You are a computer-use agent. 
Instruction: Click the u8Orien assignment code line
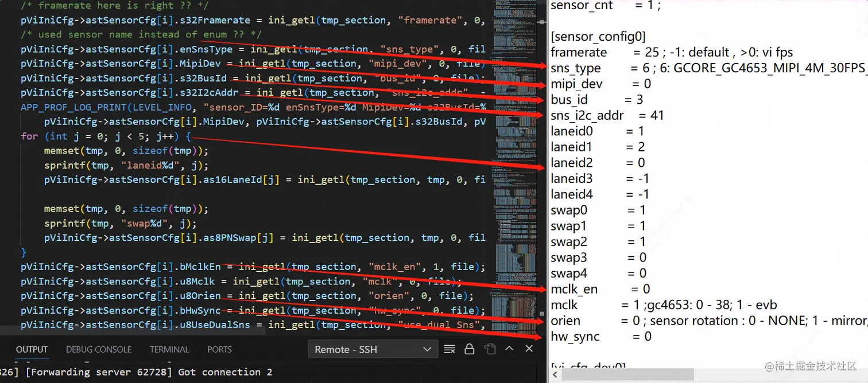247,296
